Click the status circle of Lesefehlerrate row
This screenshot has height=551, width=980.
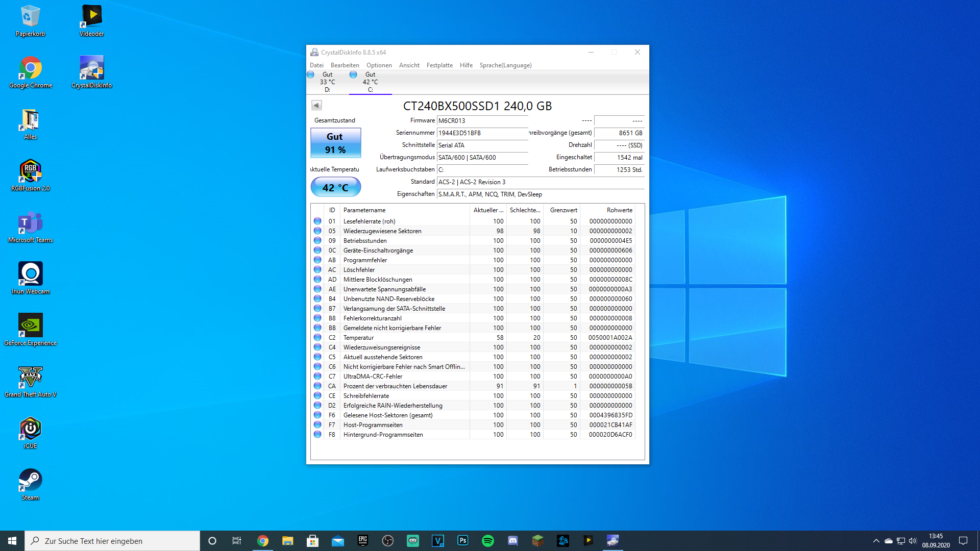tap(317, 221)
